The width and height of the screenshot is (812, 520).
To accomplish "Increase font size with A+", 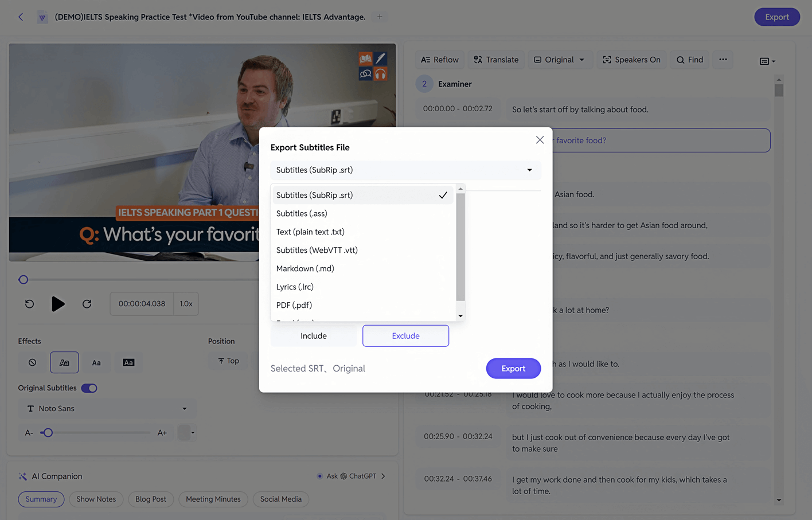I will click(162, 433).
